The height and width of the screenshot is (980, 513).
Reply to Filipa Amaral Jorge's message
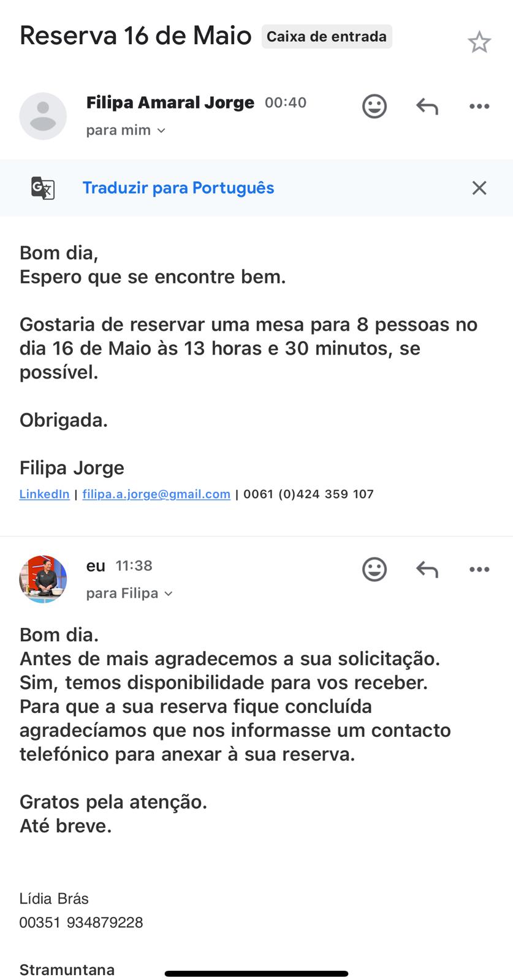[x=427, y=107]
